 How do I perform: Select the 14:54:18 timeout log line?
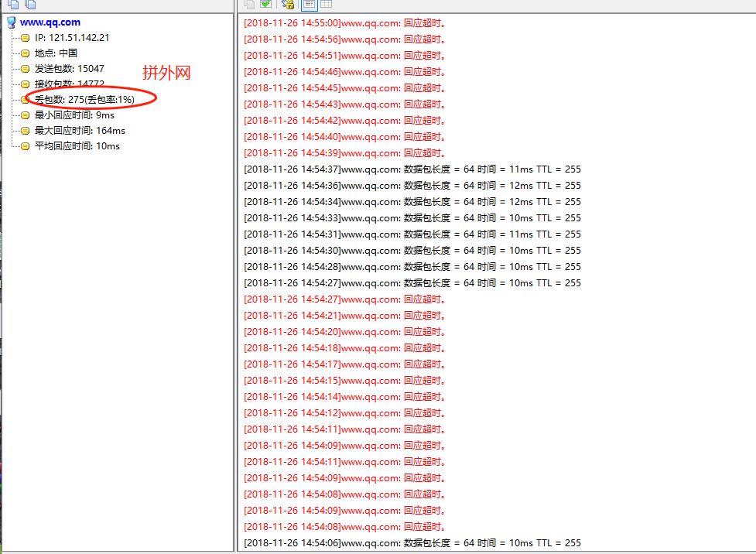[x=344, y=348]
